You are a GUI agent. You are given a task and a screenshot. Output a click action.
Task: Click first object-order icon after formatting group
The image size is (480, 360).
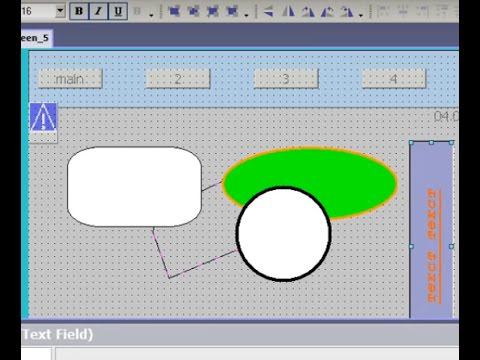click(174, 11)
